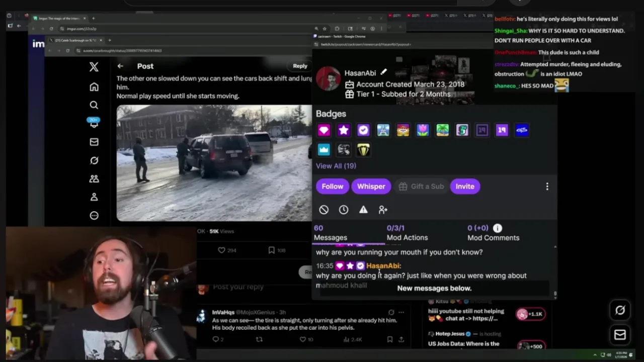Click the Invite button
The width and height of the screenshot is (644, 362).
pos(465,187)
